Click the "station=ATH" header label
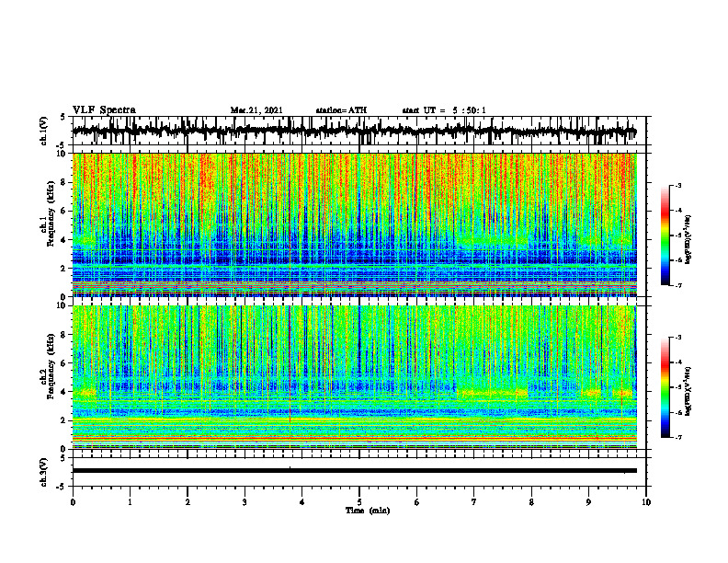728x563 pixels. pos(341,110)
